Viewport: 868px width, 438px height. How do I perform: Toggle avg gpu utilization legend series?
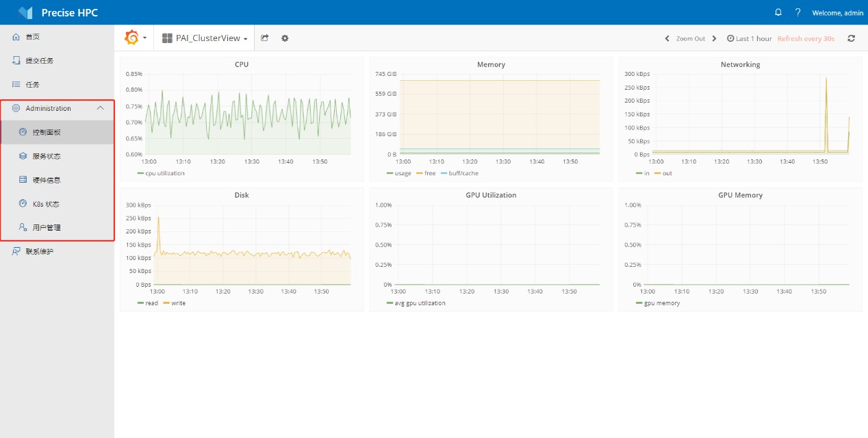(416, 303)
